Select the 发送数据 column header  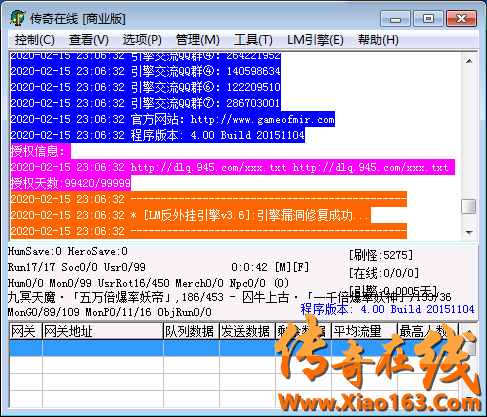[247, 332]
